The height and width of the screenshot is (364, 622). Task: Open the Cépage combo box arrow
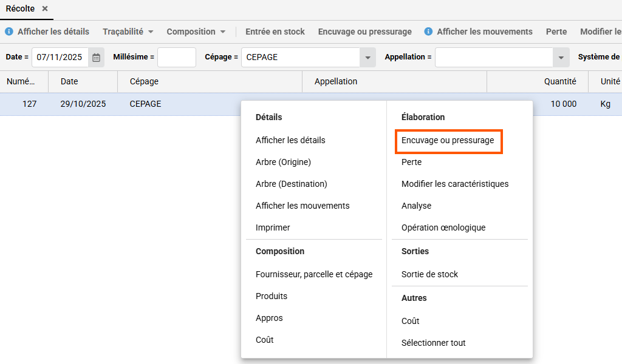coord(367,58)
